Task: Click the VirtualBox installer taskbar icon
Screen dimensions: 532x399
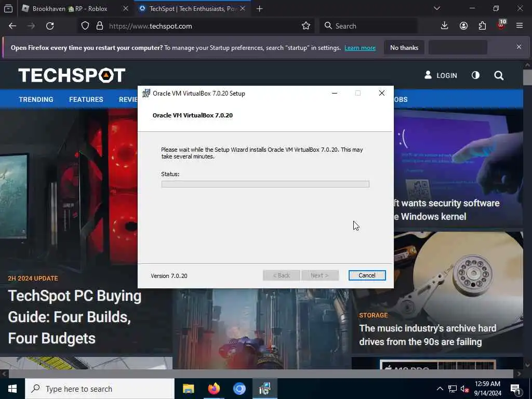Action: coord(264,389)
